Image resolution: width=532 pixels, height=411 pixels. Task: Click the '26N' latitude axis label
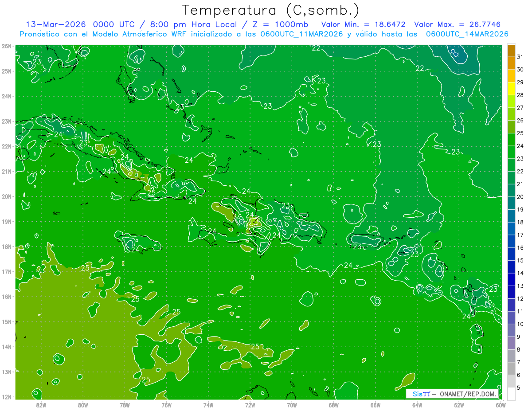7,46
